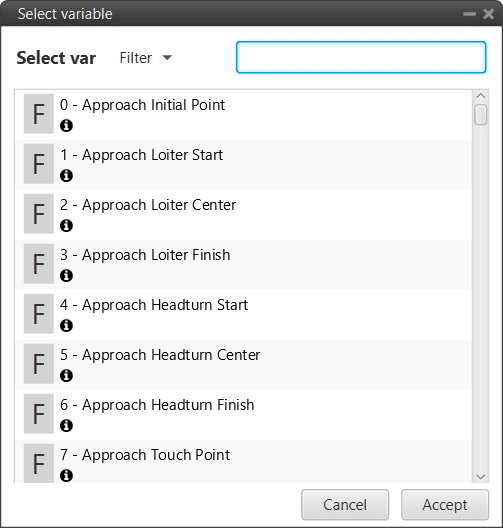The image size is (503, 528).
Task: Cancel the variable selection
Action: tap(345, 504)
